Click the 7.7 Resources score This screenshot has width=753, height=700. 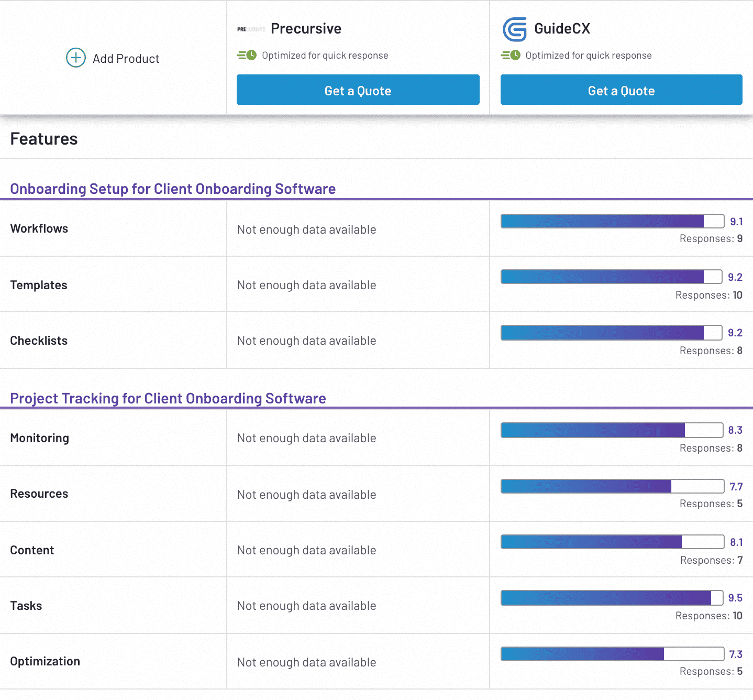pos(736,487)
